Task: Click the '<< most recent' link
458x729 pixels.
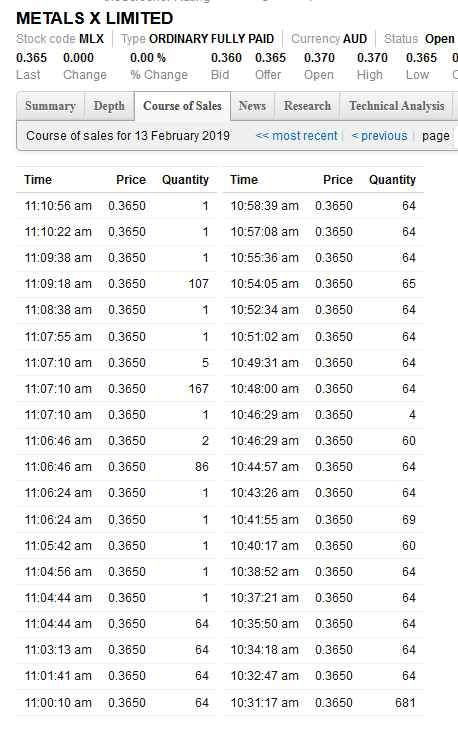Action: [296, 136]
